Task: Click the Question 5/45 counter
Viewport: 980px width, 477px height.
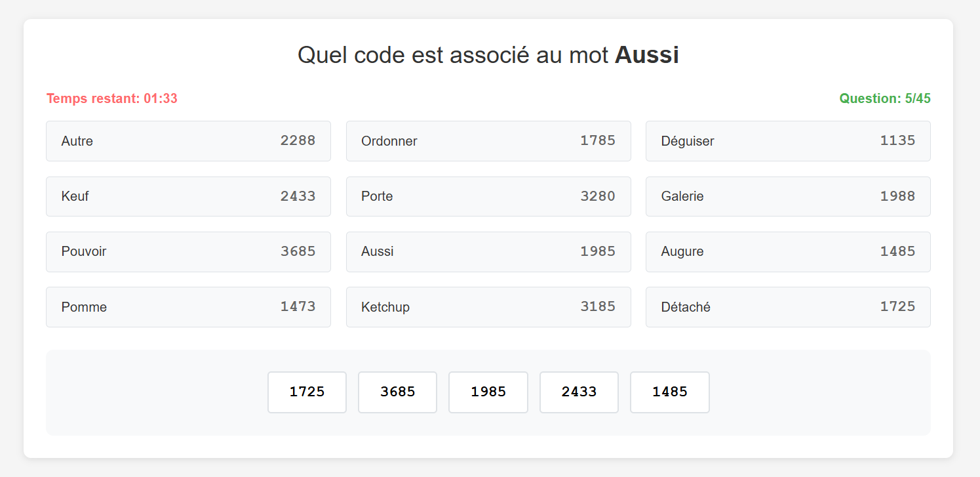Action: (884, 99)
